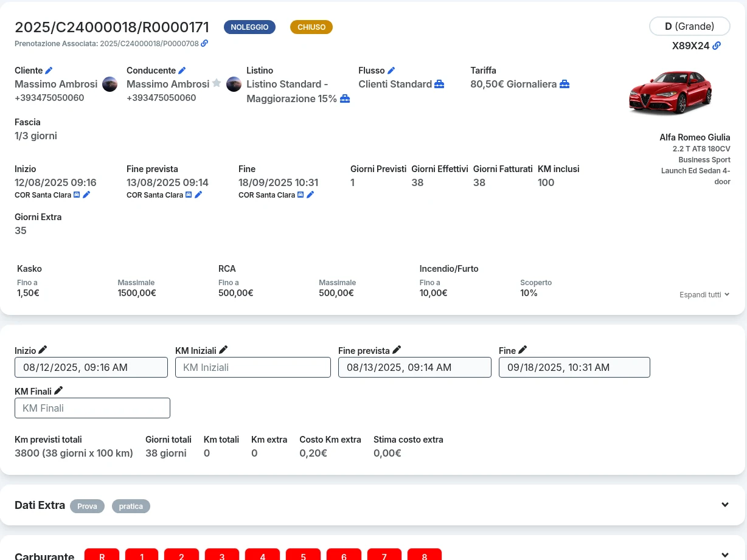Open the linked Prenotazione Associata icon
747x560 pixels.
click(x=204, y=43)
